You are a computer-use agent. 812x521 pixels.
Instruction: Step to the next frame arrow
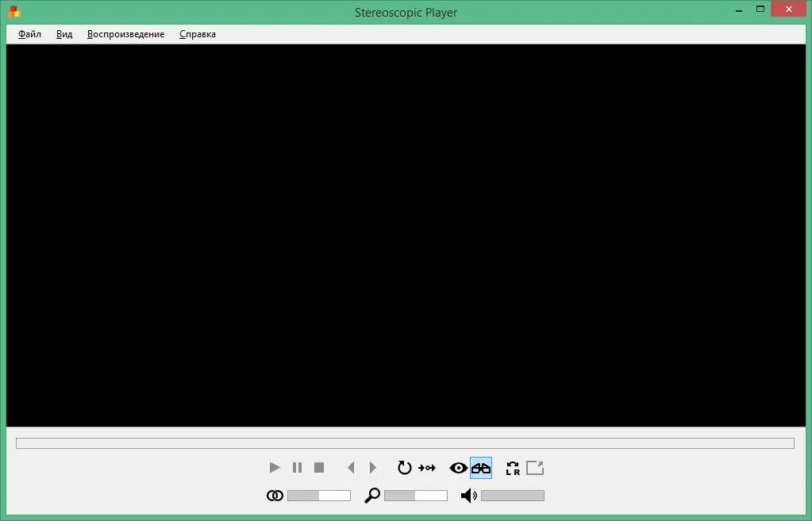pyautogui.click(x=373, y=468)
